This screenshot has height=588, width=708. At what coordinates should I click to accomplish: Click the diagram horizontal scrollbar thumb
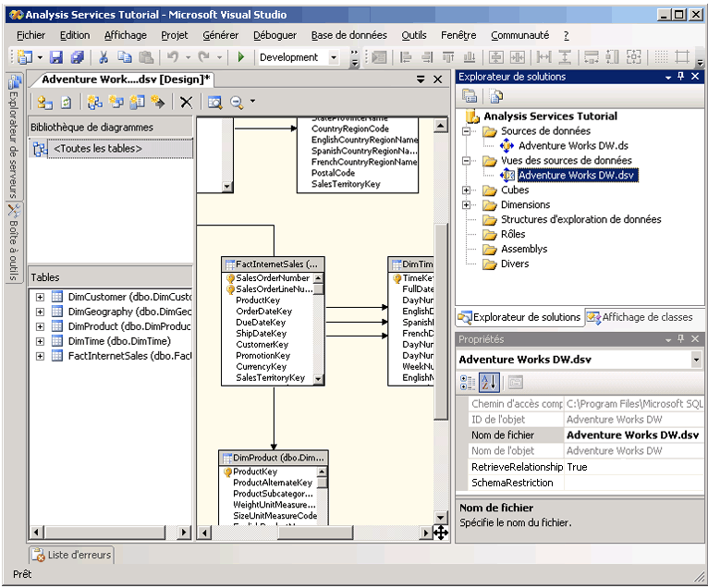[x=314, y=533]
